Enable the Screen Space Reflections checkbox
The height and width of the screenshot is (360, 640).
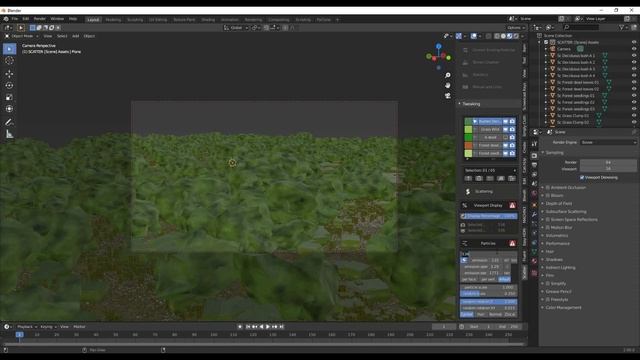point(548,220)
